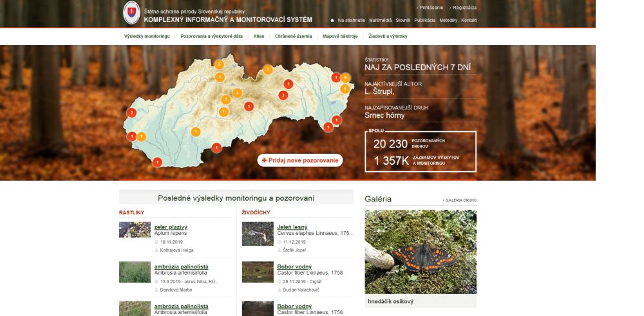This screenshot has width=644, height=316.
Task: Open Bobor vodný link dated 29.11.2019
Action: tap(294, 266)
